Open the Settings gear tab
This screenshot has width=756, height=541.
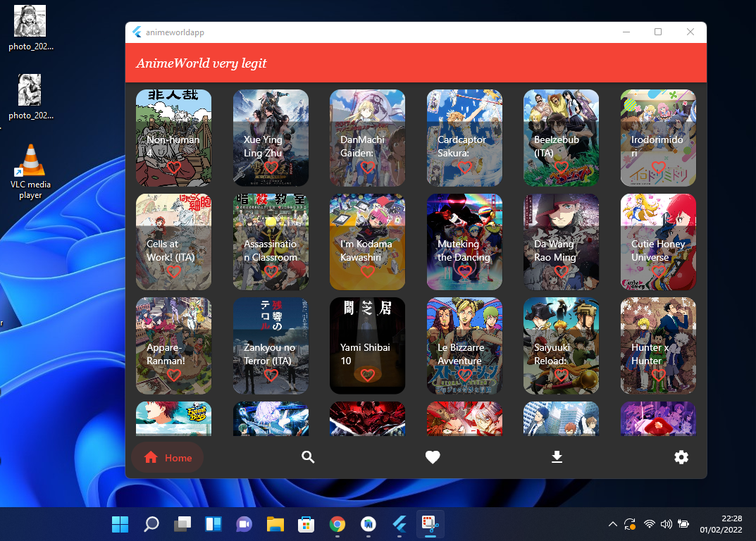[x=681, y=457]
